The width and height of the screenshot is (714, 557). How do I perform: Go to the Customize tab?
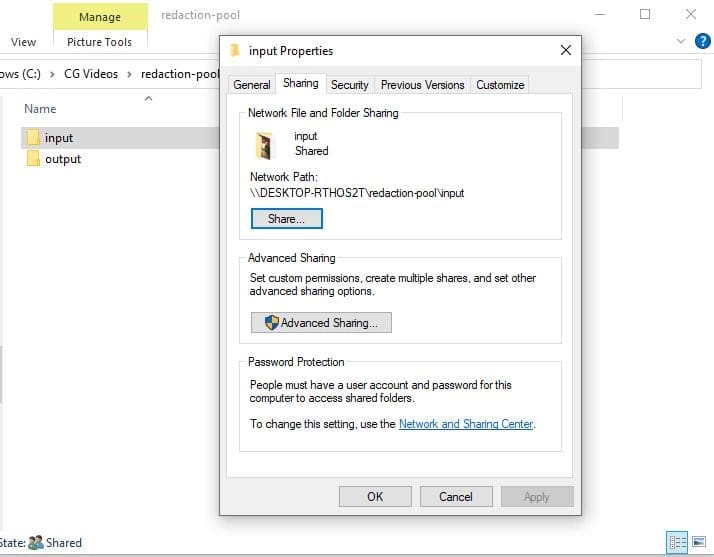(x=500, y=85)
